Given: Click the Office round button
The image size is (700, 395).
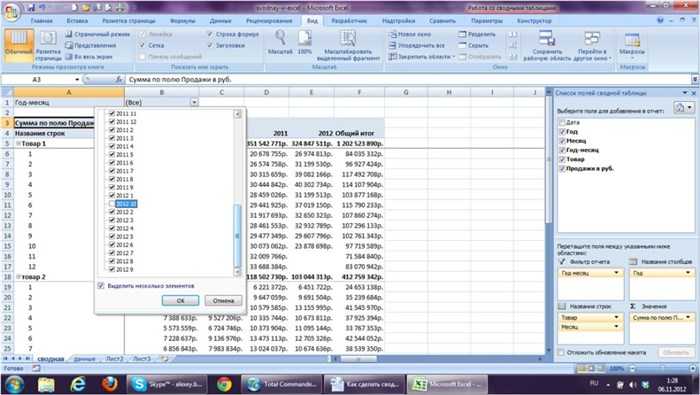Looking at the screenshot, I should (x=12, y=12).
